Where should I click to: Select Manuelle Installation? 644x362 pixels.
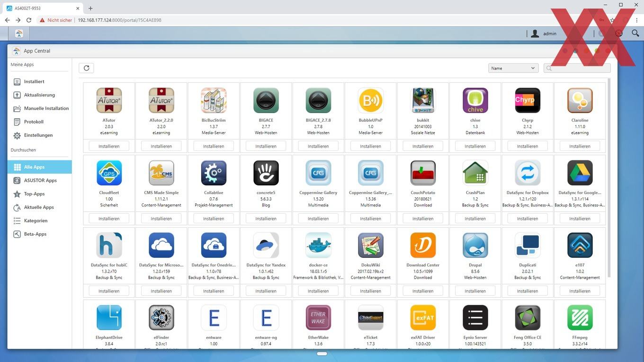39,108
